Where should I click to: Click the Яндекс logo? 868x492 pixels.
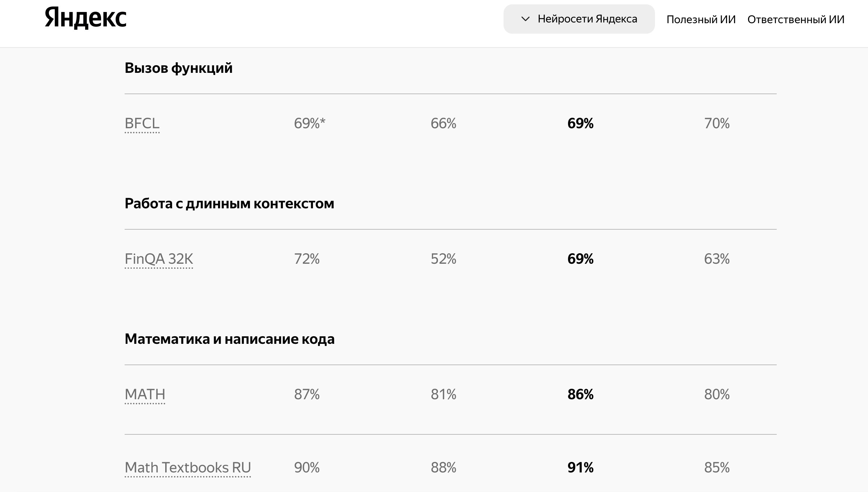tap(85, 18)
